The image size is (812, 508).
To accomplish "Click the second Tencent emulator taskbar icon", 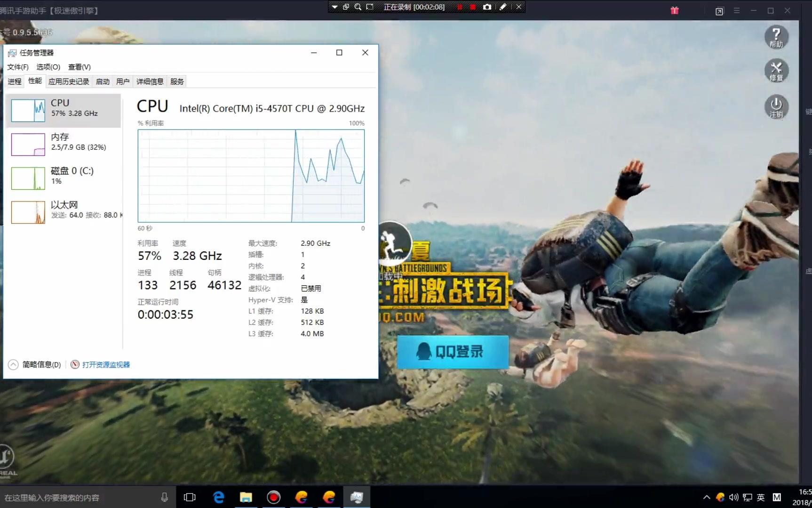I will pos(329,497).
